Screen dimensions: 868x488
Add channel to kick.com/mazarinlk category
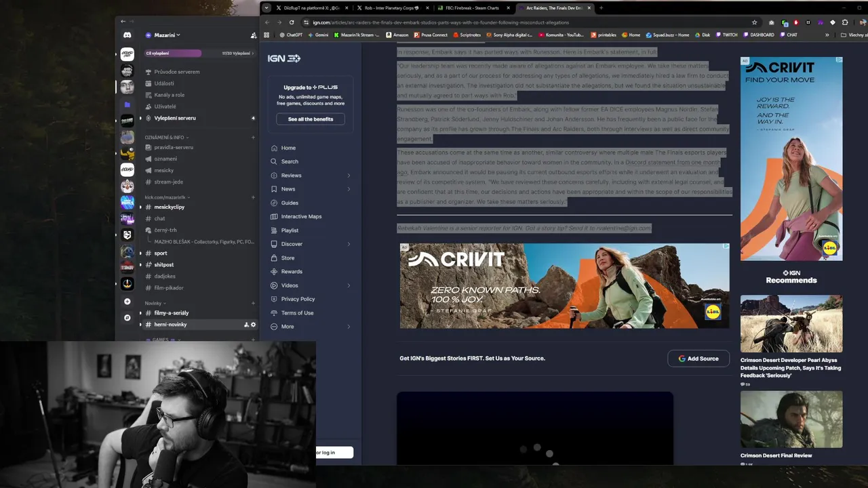click(x=253, y=197)
